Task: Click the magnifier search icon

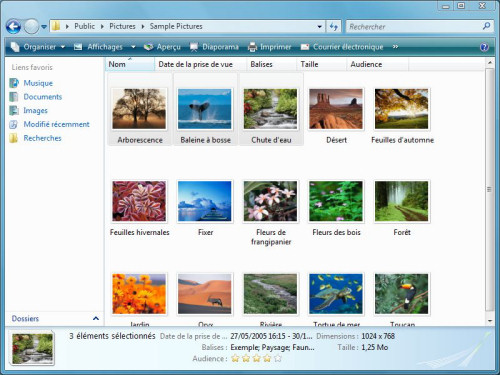Action: point(486,26)
